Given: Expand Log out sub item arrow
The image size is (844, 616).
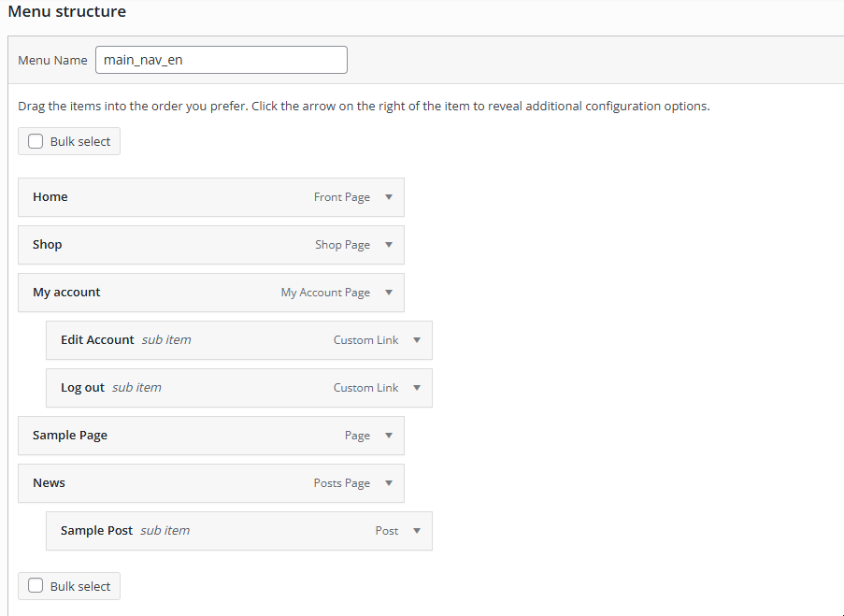Looking at the screenshot, I should tap(417, 388).
